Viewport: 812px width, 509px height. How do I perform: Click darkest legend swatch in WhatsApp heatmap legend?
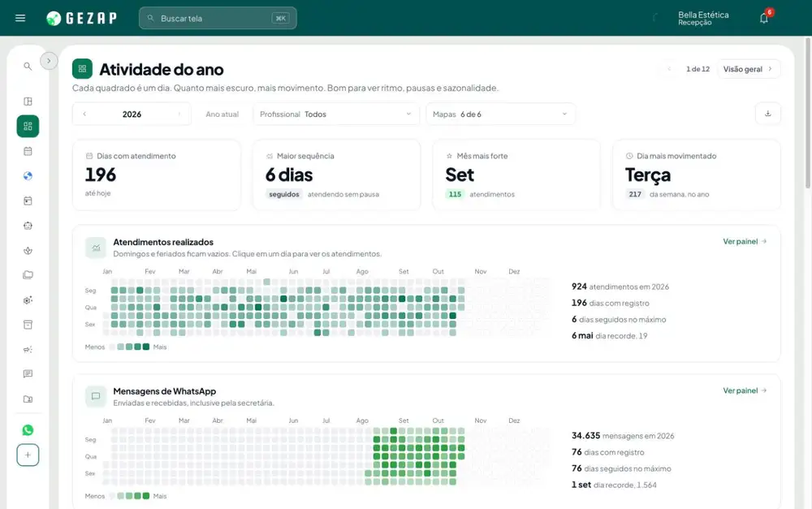pyautogui.click(x=146, y=496)
